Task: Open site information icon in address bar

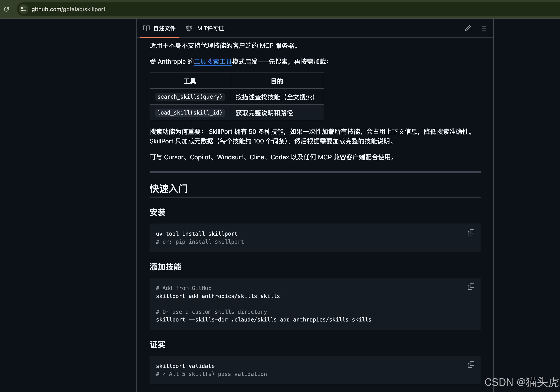Action: [x=23, y=9]
